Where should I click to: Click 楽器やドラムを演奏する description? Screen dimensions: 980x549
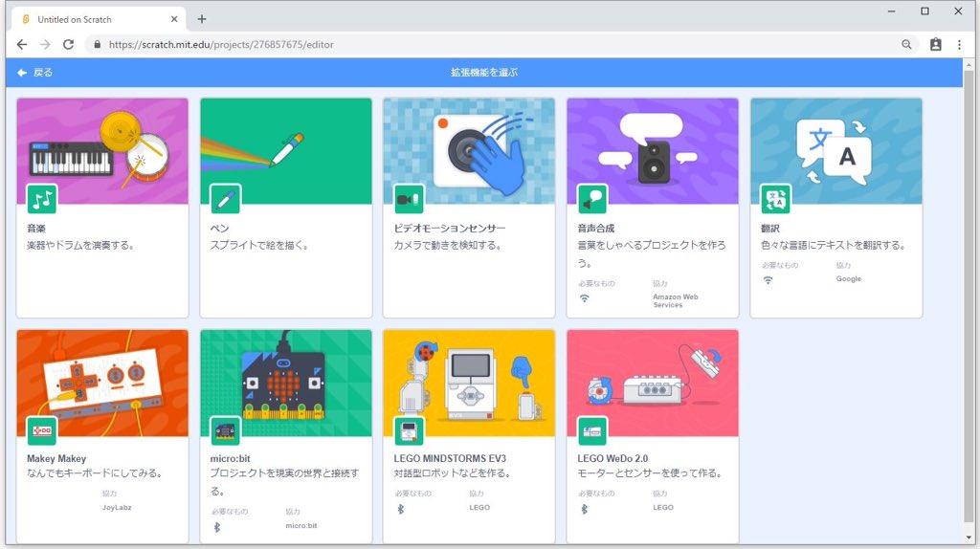click(x=80, y=246)
